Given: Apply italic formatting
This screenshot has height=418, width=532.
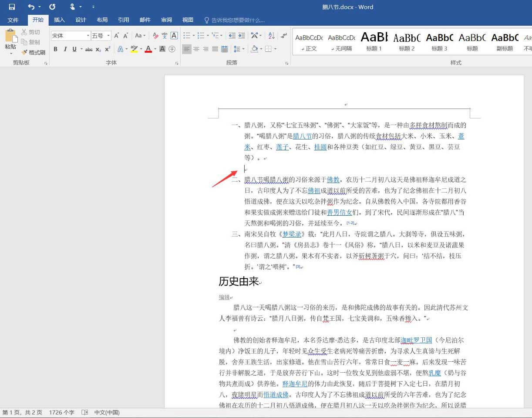Looking at the screenshot, I should (x=65, y=49).
